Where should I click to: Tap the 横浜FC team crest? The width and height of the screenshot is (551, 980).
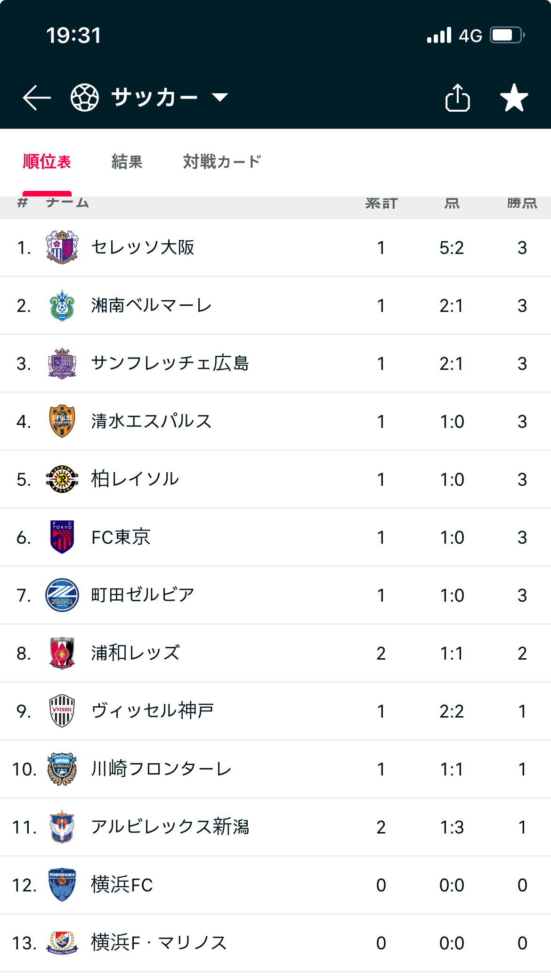pos(62,885)
